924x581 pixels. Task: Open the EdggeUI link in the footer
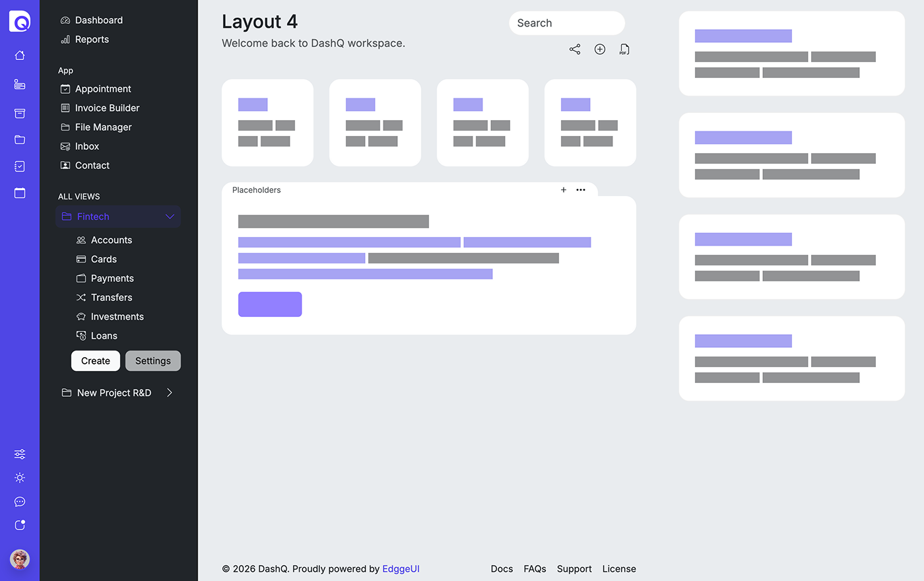401,568
